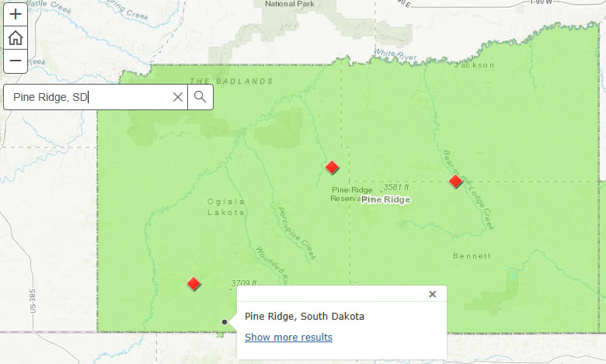Zoom in on the map
The image size is (606, 364).
click(x=15, y=14)
